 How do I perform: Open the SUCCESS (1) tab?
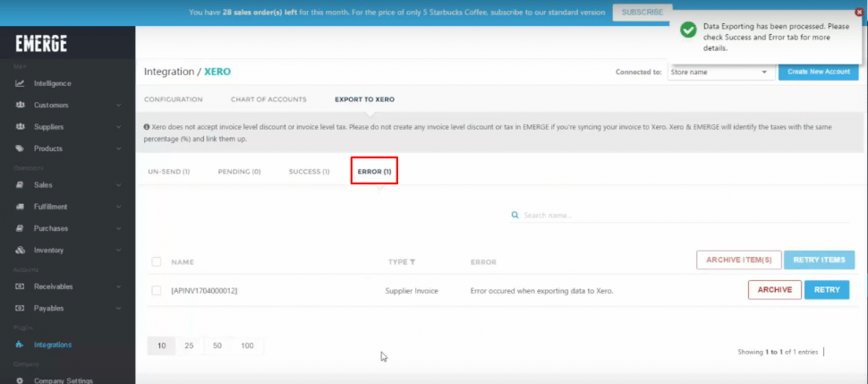[310, 172]
